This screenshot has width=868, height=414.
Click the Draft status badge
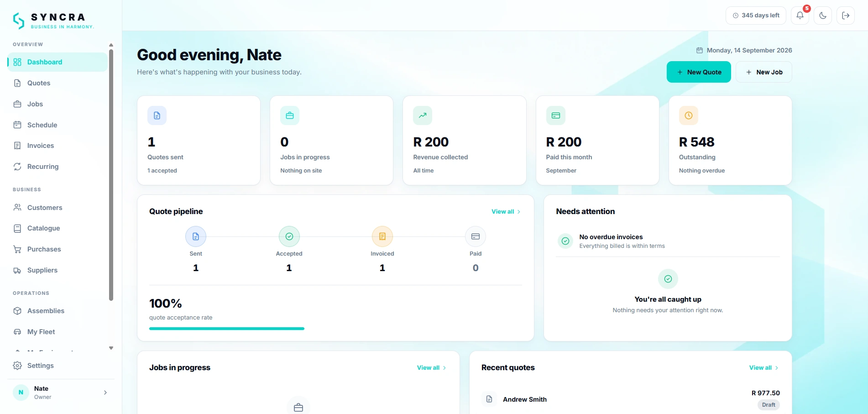click(x=769, y=405)
